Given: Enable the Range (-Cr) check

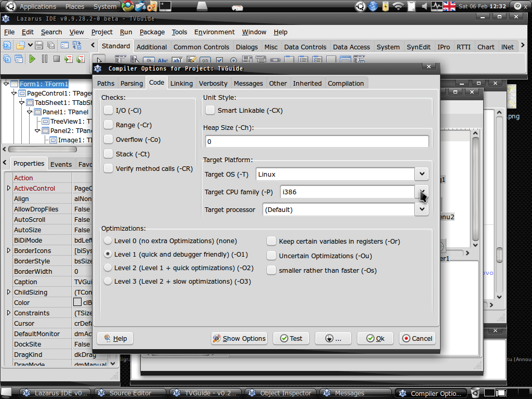Looking at the screenshot, I should coord(108,125).
